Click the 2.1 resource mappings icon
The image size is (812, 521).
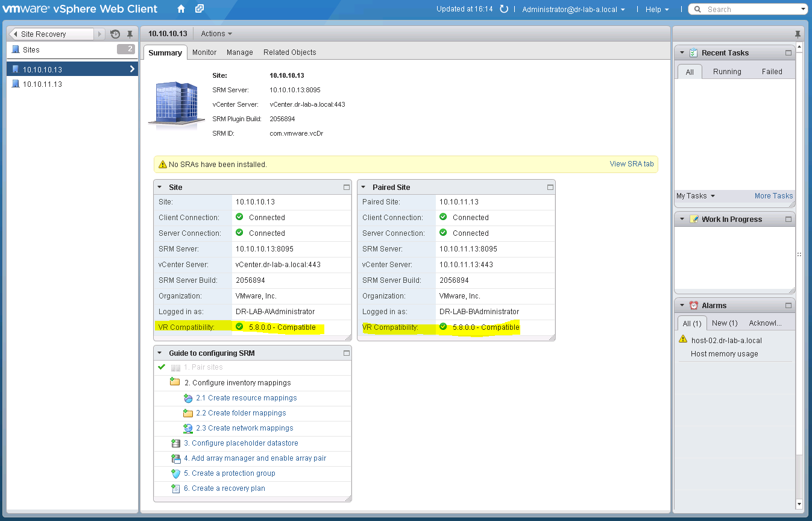coord(188,398)
